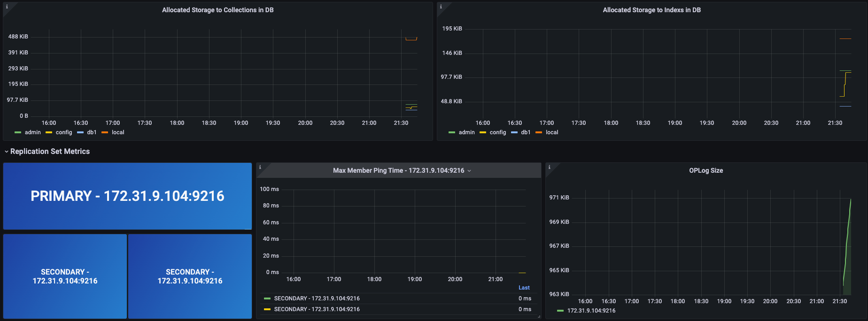Click info icon on OPLog Size panel

coord(549,167)
